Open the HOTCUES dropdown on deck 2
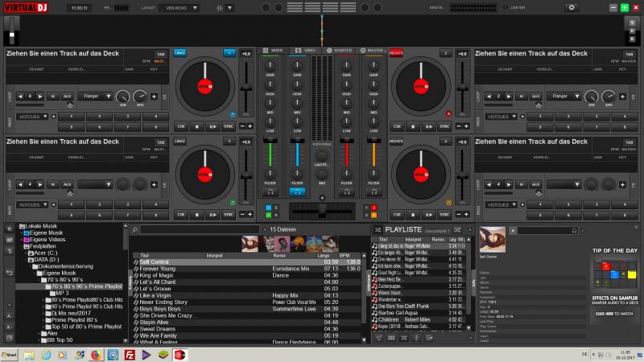The height and width of the screenshot is (362, 644). [x=501, y=117]
